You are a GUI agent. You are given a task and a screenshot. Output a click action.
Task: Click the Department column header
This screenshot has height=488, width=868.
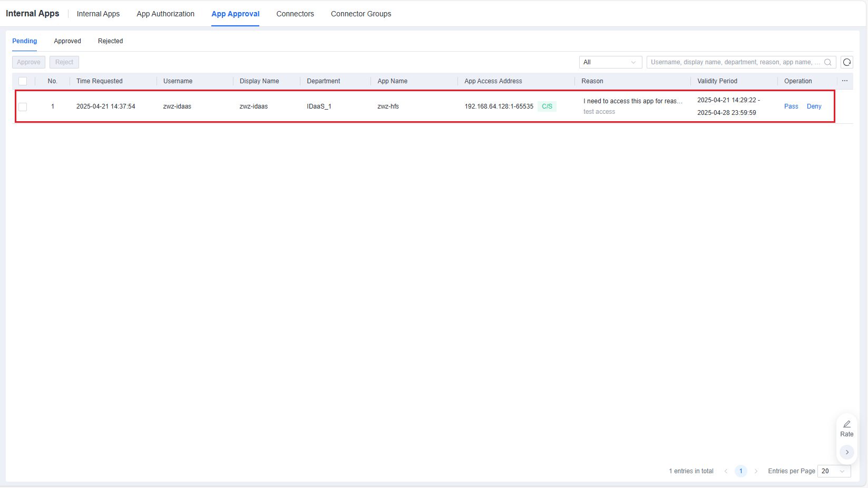324,81
